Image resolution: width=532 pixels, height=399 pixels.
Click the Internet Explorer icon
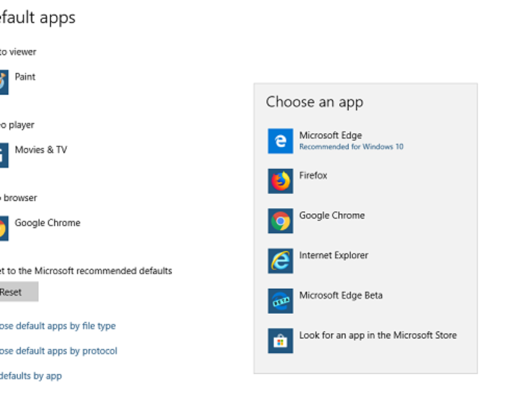pos(280,261)
